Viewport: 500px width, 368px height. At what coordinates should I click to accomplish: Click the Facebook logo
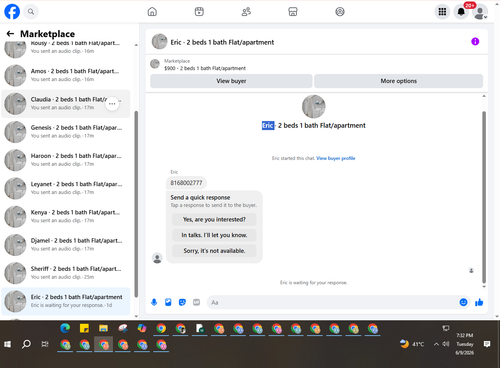(12, 12)
